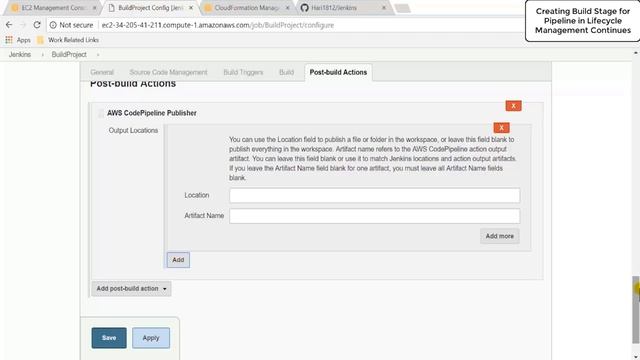
Task: Jump to Build Triggers tab
Action: click(x=243, y=72)
